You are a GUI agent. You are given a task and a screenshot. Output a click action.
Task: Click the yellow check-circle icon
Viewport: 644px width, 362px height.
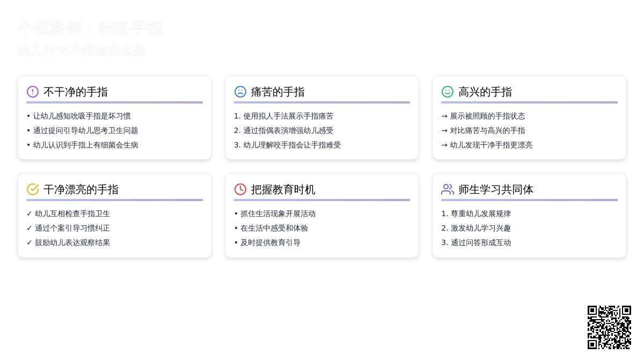tap(33, 189)
